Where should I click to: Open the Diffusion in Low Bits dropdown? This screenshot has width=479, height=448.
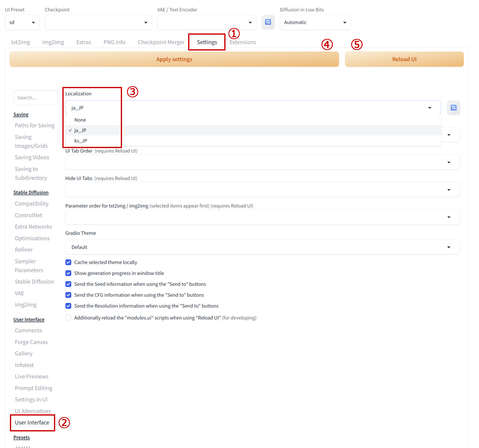click(x=315, y=22)
